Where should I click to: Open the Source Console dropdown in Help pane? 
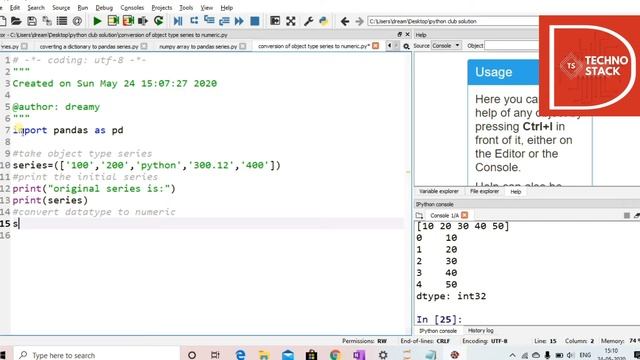pos(446,46)
